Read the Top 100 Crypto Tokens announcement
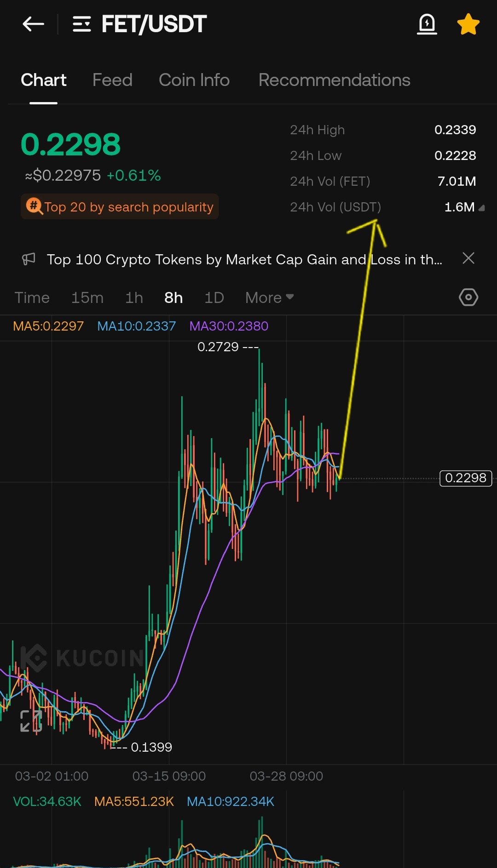 (244, 259)
